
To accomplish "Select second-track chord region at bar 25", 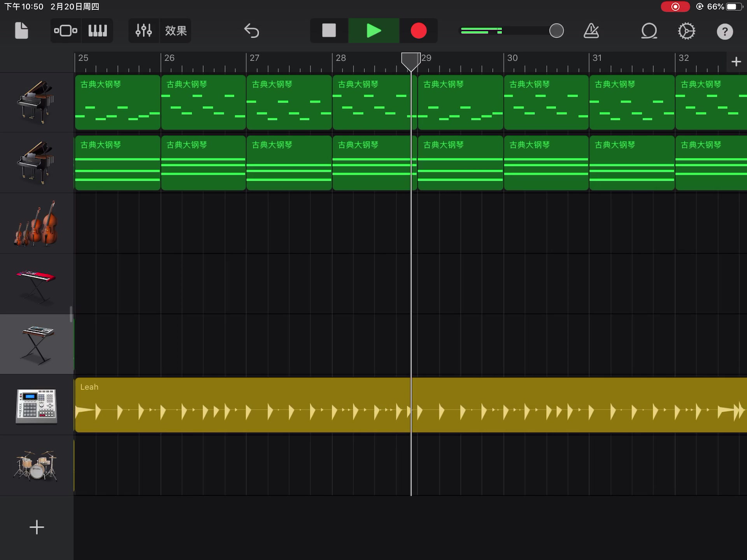I will pos(117,163).
